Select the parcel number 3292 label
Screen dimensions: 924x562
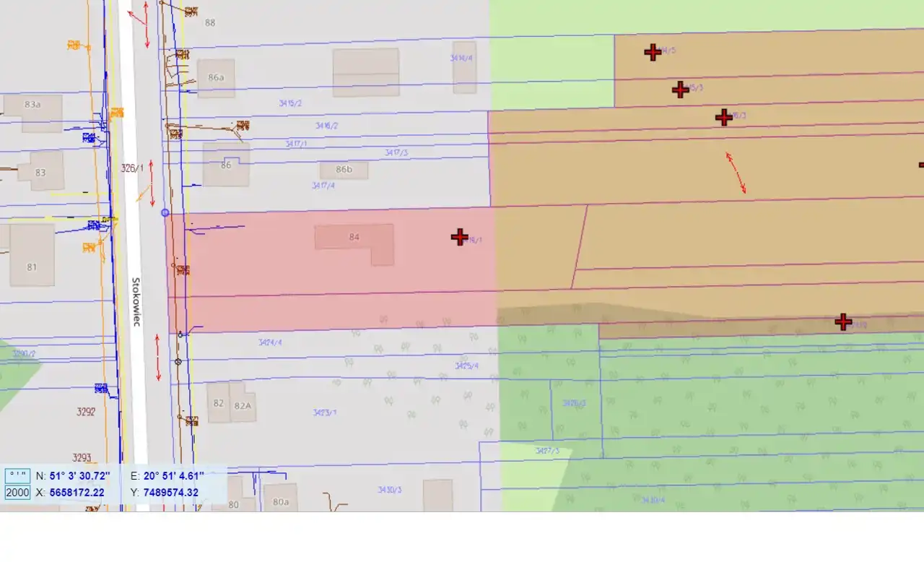86,412
